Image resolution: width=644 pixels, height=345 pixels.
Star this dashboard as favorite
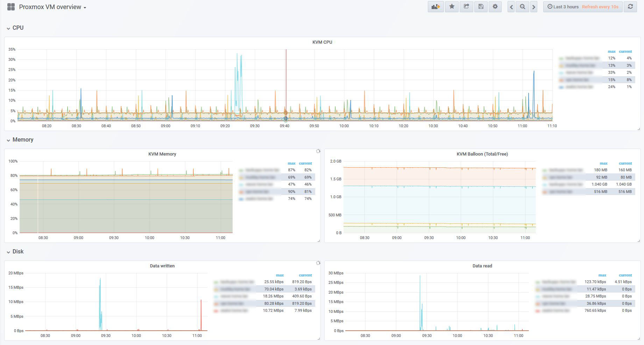point(452,7)
